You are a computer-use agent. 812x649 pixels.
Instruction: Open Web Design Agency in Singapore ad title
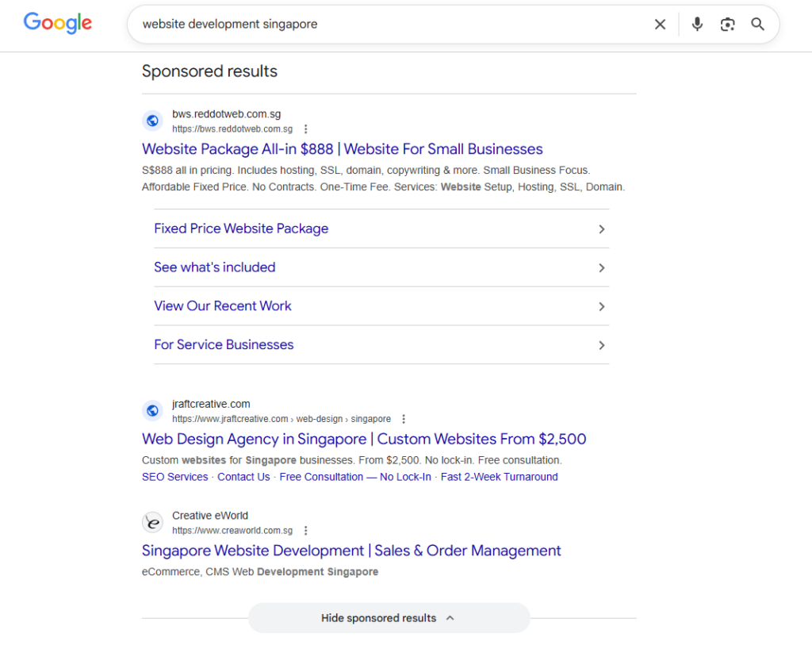coord(364,440)
